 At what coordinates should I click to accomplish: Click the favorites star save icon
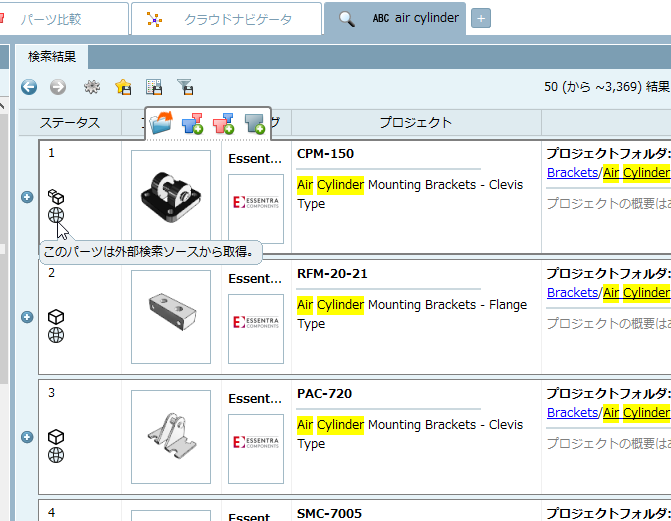(x=123, y=87)
